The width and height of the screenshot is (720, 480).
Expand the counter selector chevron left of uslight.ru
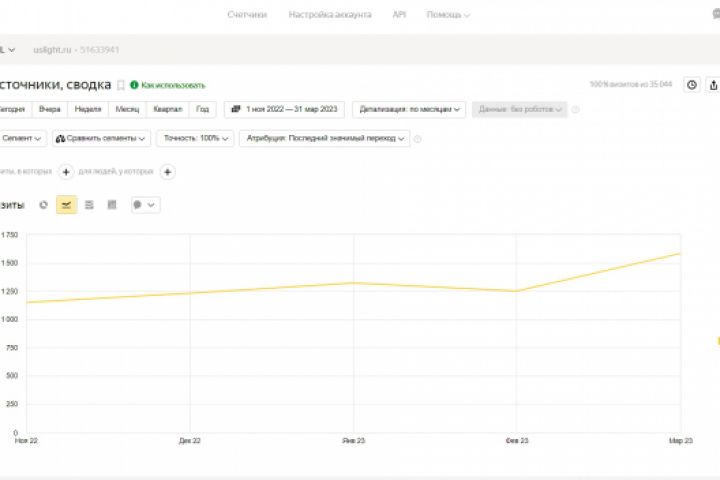(11, 50)
